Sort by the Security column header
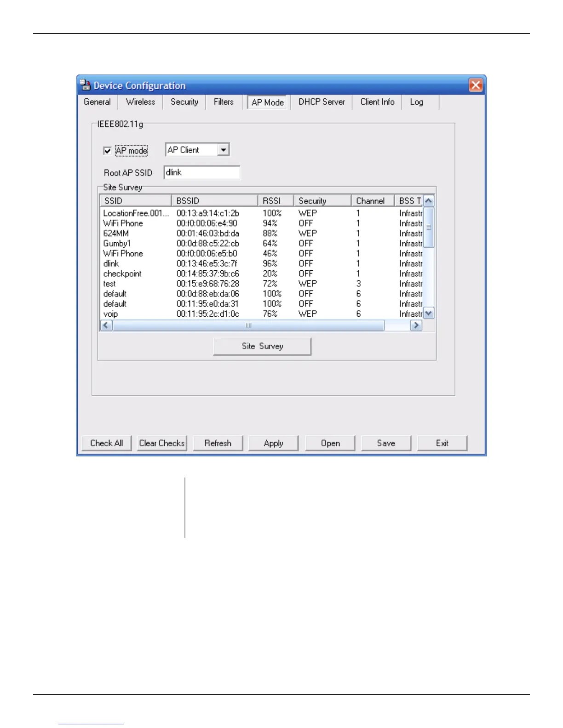This screenshot has height=728, width=563. pos(322,201)
